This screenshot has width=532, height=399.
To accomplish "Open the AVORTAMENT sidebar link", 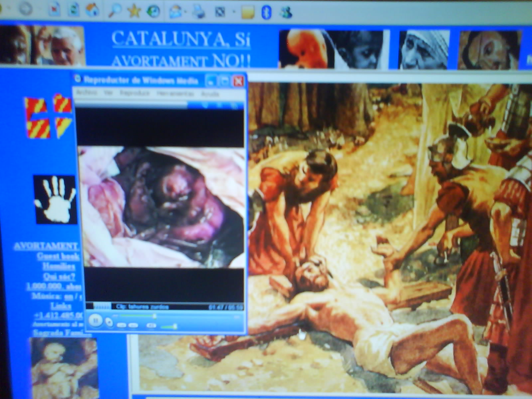I will point(46,246).
